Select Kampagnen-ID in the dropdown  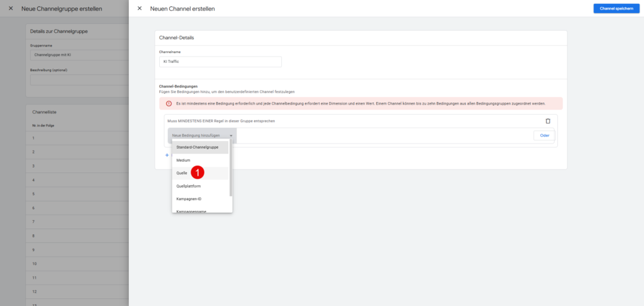189,199
